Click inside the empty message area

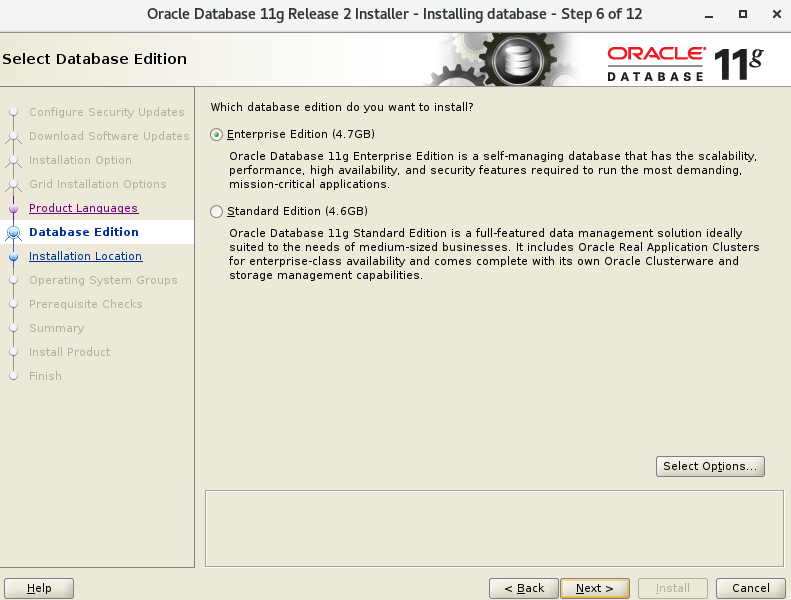point(494,528)
